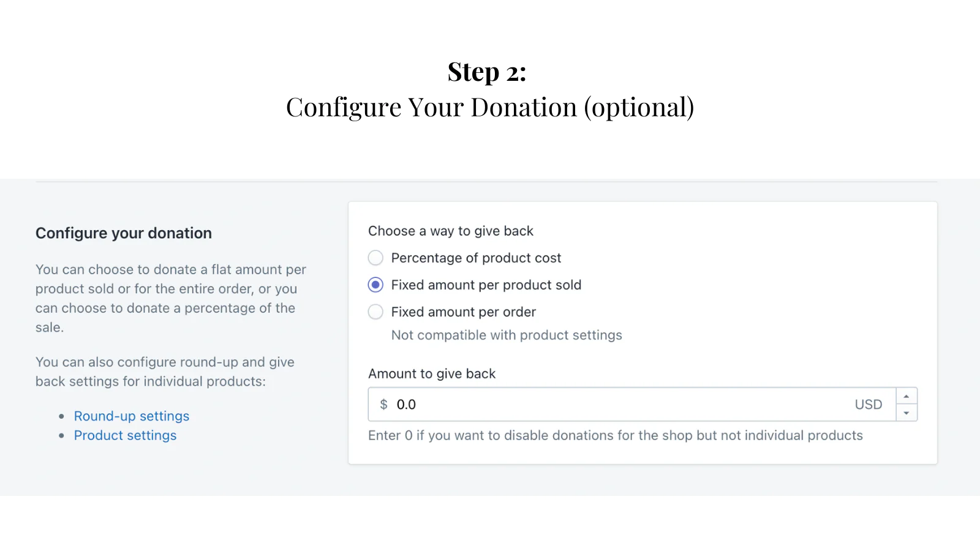This screenshot has width=980, height=551.
Task: Choose the Fixed amount per order radio button
Action: (375, 312)
